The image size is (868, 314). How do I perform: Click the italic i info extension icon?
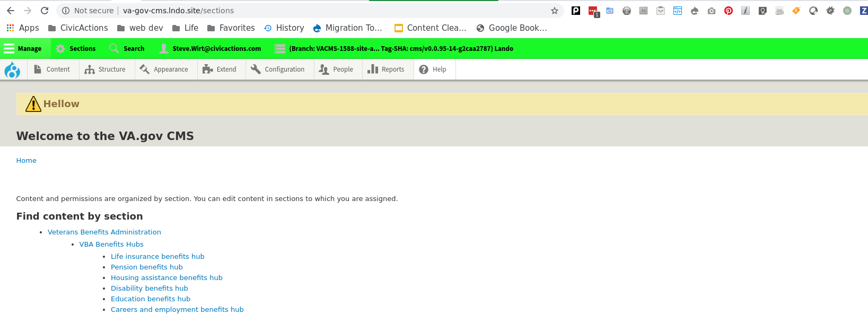[x=746, y=11]
